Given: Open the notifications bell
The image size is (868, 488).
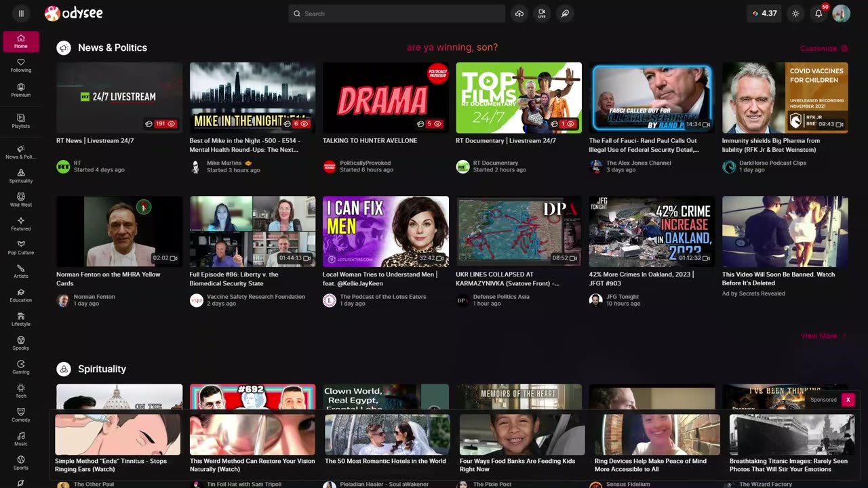Looking at the screenshot, I should click(818, 14).
